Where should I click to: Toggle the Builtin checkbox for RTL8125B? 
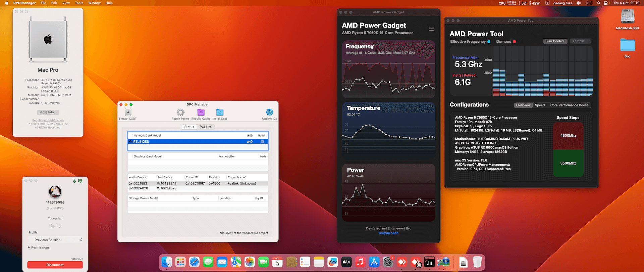262,141
